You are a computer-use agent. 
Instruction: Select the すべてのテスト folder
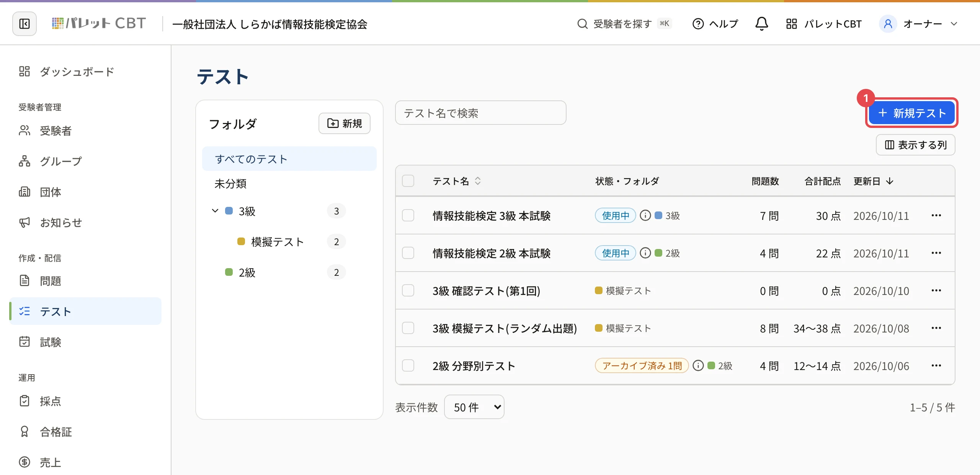(x=289, y=159)
